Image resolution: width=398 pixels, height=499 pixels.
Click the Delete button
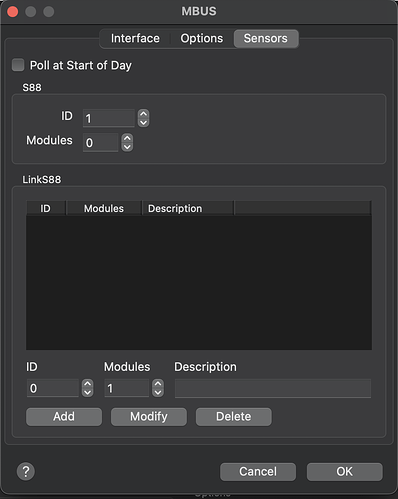[234, 417]
